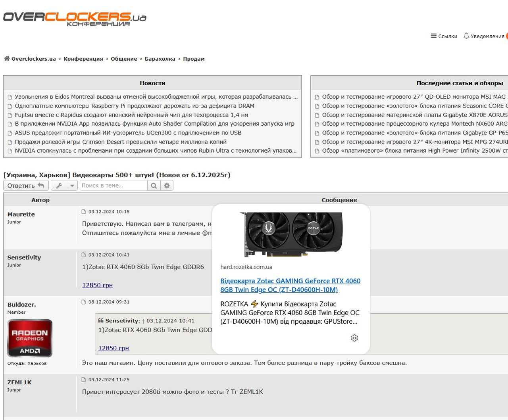Open the topic tools wrench dropdown
This screenshot has width=508, height=420.
pos(64,186)
